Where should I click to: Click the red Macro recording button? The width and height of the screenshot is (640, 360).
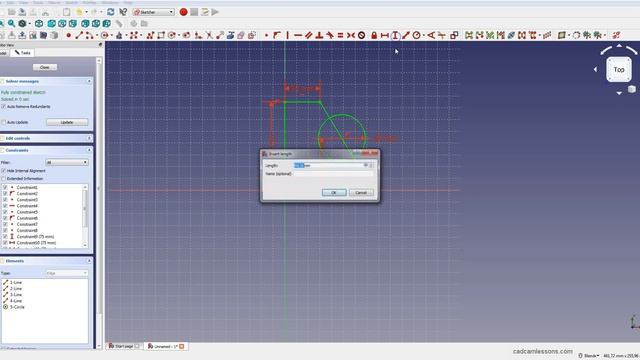coord(183,12)
